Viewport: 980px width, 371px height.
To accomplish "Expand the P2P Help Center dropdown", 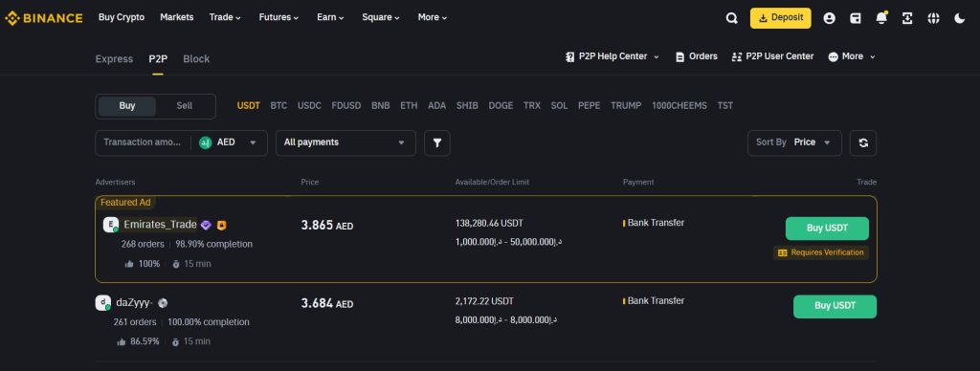I will [612, 56].
